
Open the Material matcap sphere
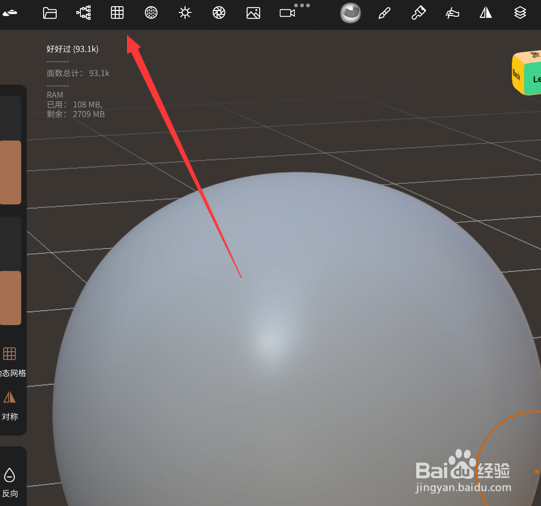350,13
